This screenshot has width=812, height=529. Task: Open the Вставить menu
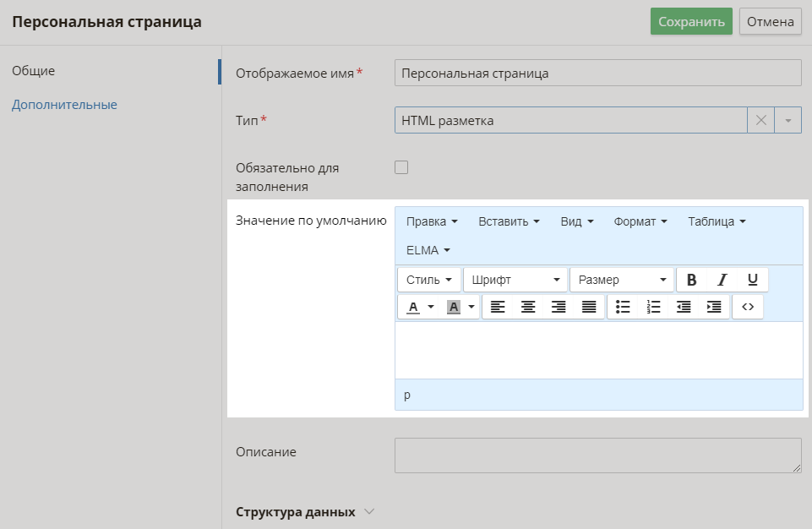509,221
